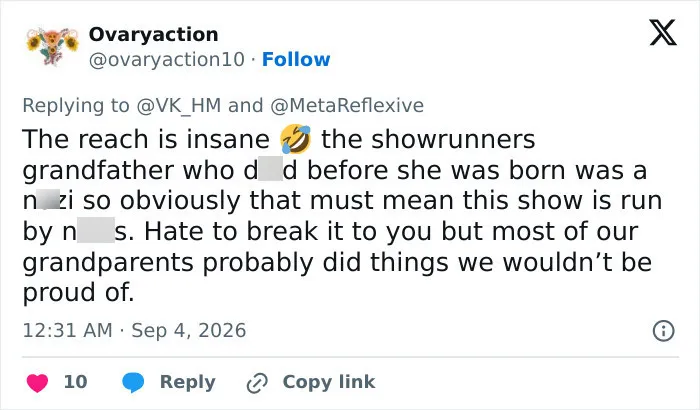Click the word "grandparents" in the tweet body

108,263
